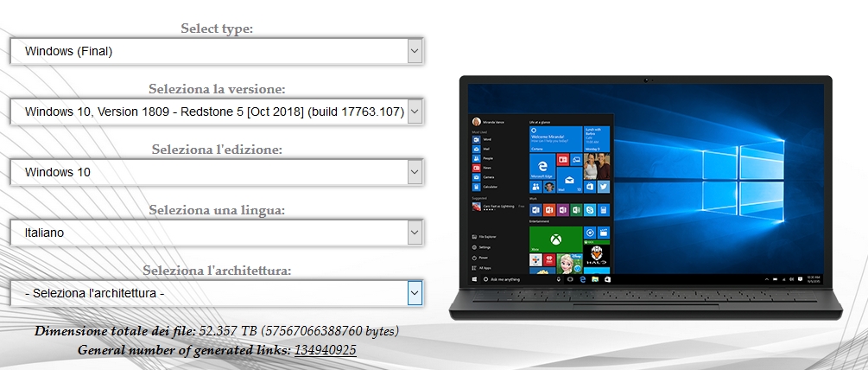Image resolution: width=868 pixels, height=370 pixels.
Task: Click the Windows 10 laptop image
Action: pos(645,198)
